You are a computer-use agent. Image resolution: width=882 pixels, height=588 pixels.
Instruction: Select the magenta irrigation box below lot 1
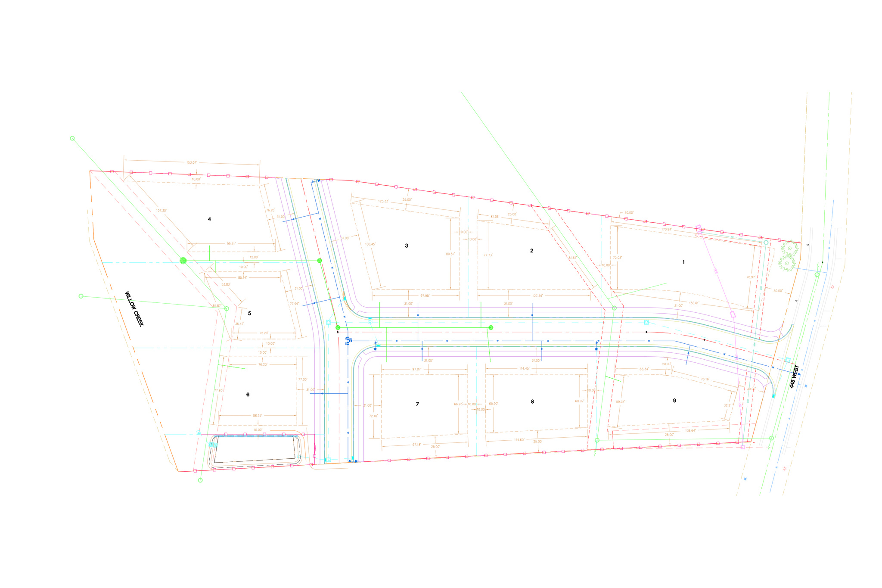point(733,314)
